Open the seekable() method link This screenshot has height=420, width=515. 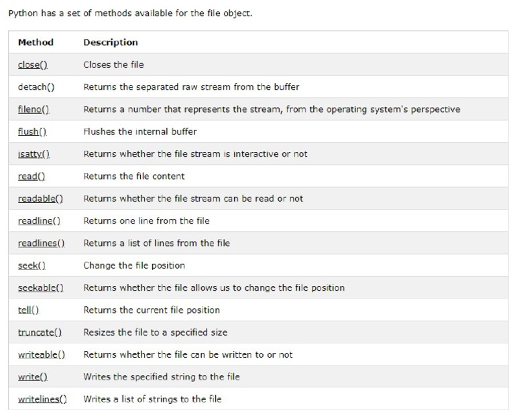click(40, 288)
